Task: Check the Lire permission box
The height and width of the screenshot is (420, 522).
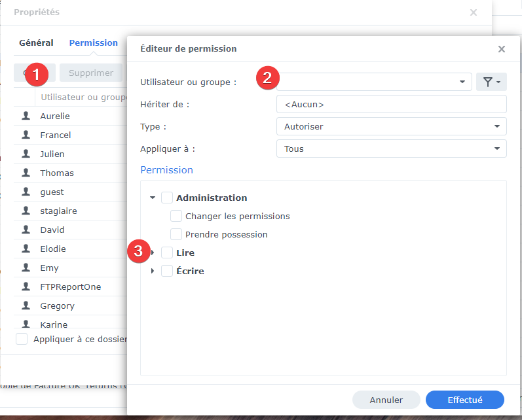Action: point(167,253)
